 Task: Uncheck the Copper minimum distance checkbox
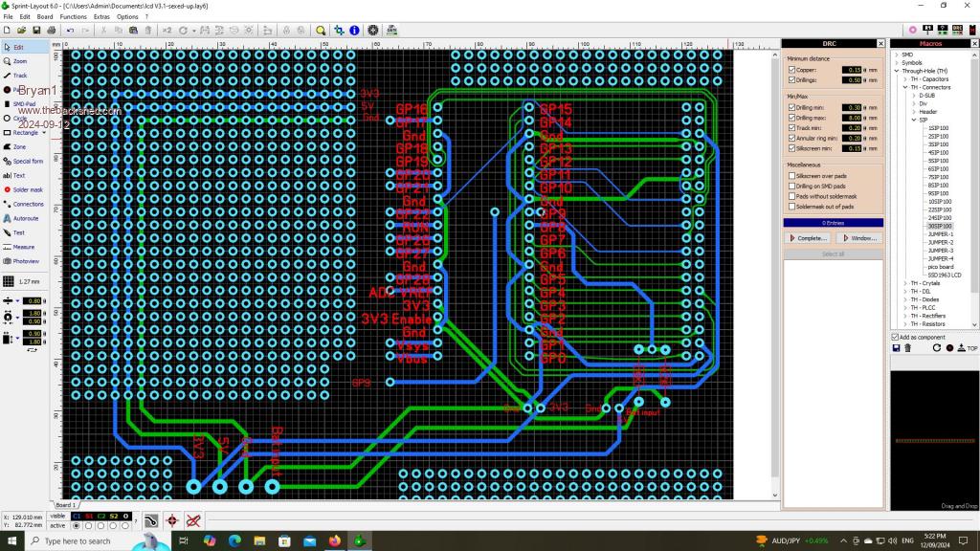point(791,70)
